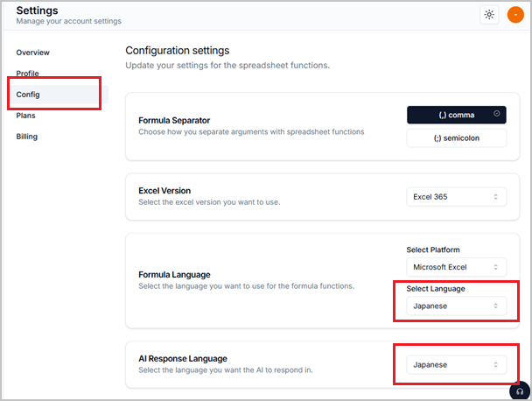Click chevron icon in Select Language dropdown
Image resolution: width=532 pixels, height=401 pixels.
(x=495, y=306)
